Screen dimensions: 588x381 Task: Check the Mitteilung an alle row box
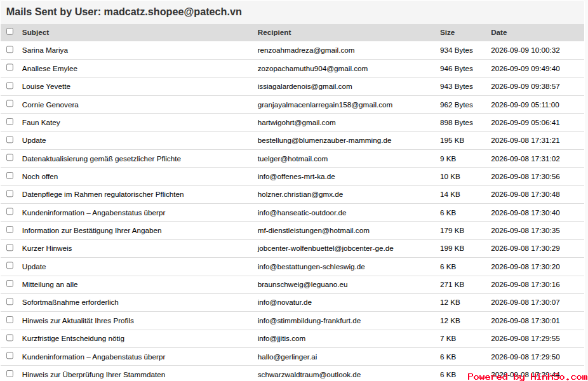10,284
